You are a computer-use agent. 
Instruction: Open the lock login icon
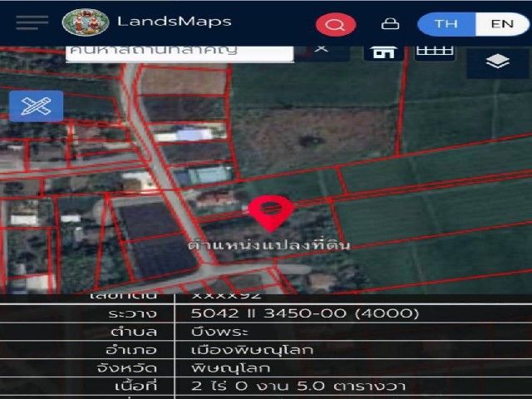390,24
